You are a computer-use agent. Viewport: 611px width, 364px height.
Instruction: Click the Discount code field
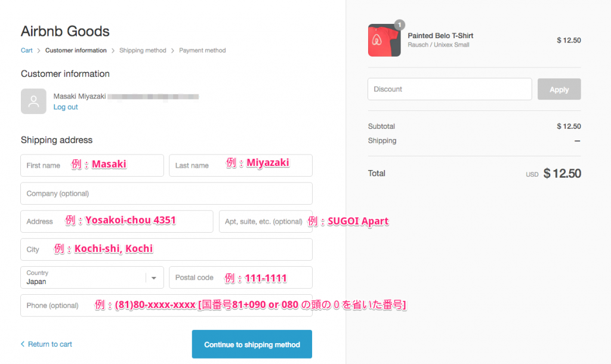tap(450, 89)
